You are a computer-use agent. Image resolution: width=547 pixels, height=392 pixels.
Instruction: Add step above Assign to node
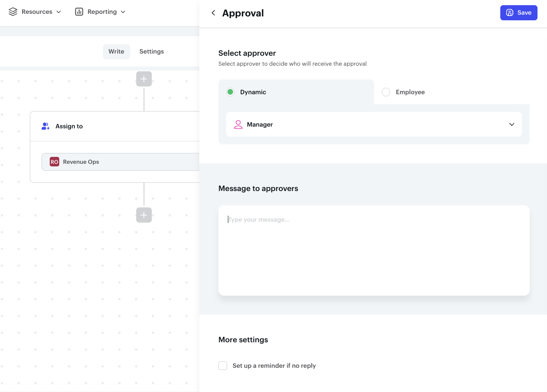144,79
